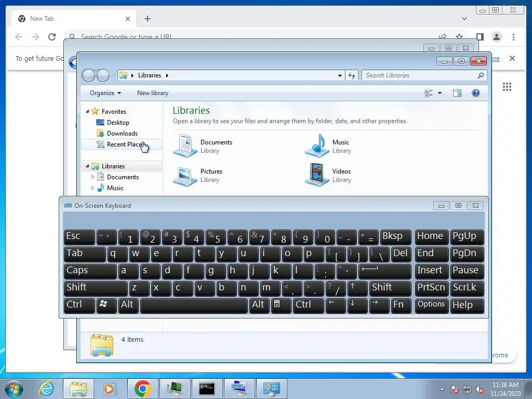Switch to Chrome in the taskbar
Image resolution: width=532 pixels, height=399 pixels.
point(142,389)
